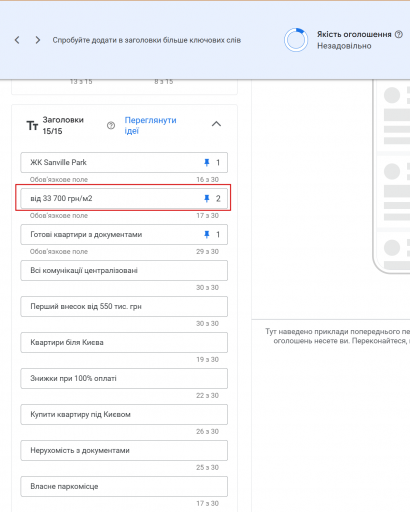Unpin the ЖК Sanville Park headline
Screen dimensions: 410x512
[x=207, y=162]
